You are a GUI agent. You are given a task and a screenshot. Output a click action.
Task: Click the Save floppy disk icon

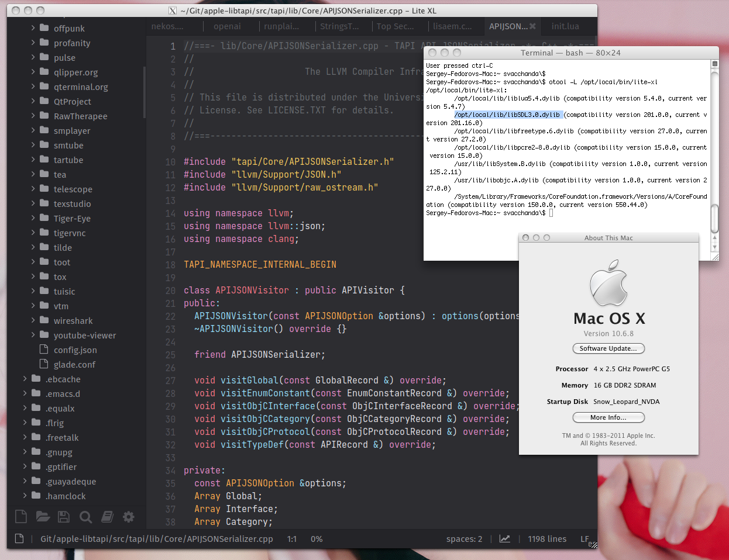[64, 516]
